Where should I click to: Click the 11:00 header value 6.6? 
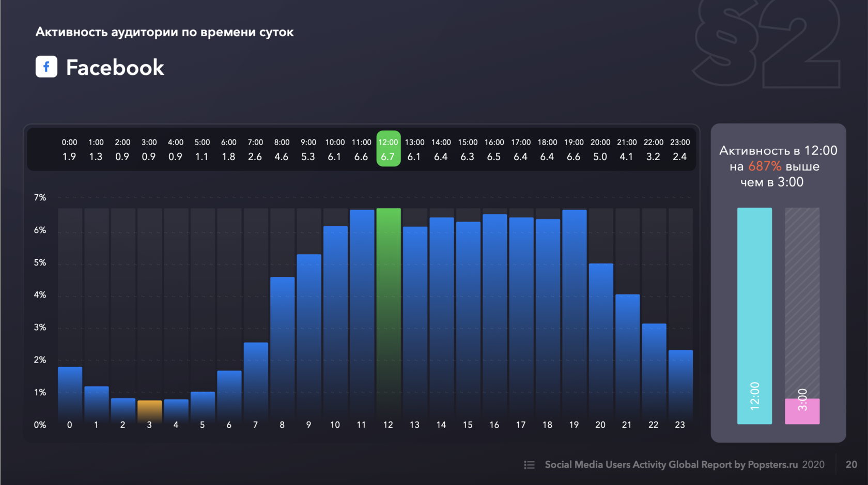tap(361, 157)
